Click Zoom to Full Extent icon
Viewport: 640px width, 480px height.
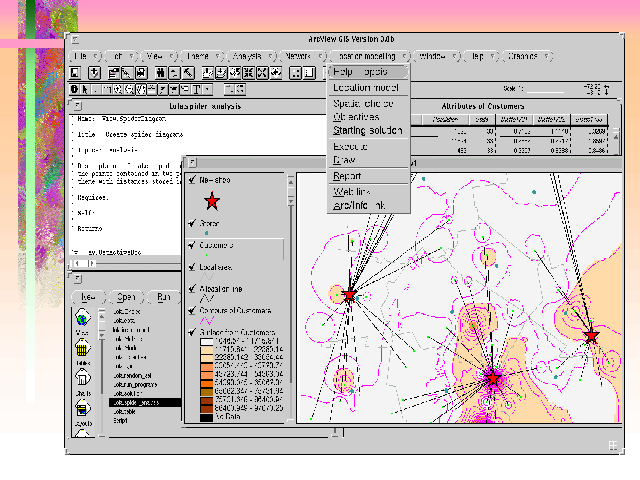point(208,73)
